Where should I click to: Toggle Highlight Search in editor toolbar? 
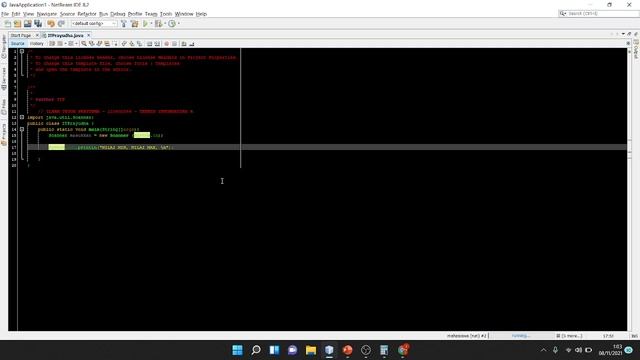[x=107, y=44]
